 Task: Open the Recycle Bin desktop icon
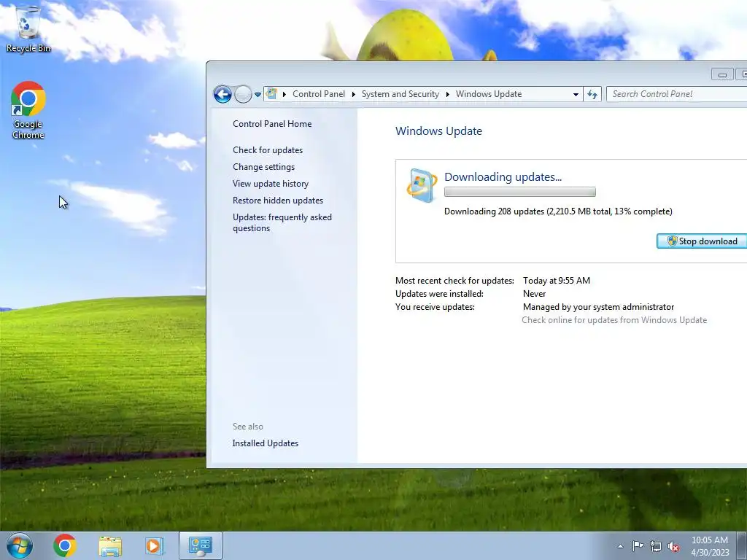(x=28, y=28)
